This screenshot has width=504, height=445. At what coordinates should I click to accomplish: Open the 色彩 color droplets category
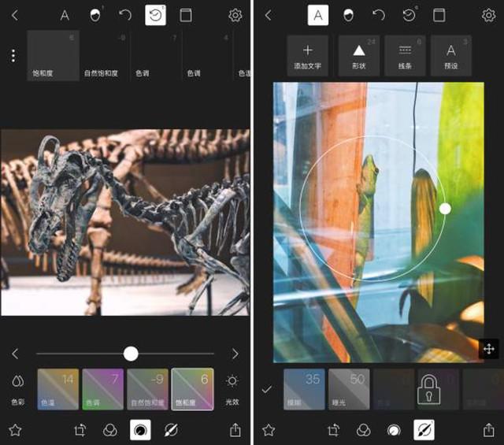[17, 389]
